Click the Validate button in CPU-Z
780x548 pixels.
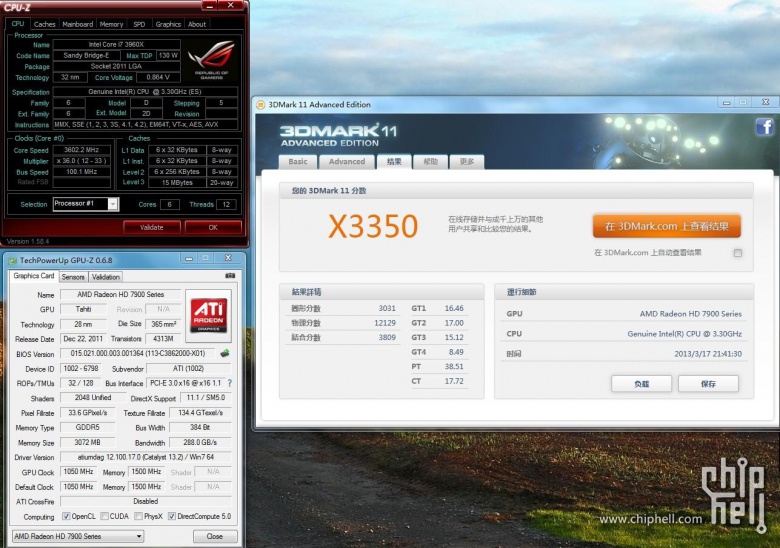(x=152, y=227)
